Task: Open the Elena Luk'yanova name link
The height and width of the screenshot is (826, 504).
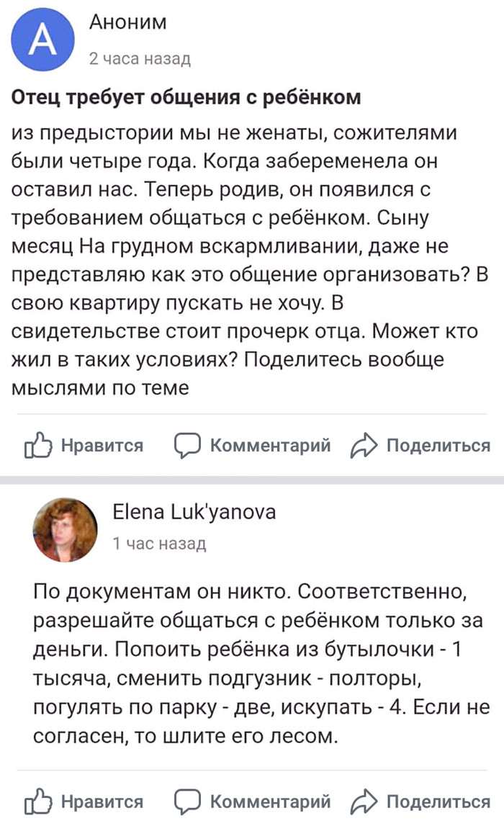Action: pyautogui.click(x=194, y=511)
